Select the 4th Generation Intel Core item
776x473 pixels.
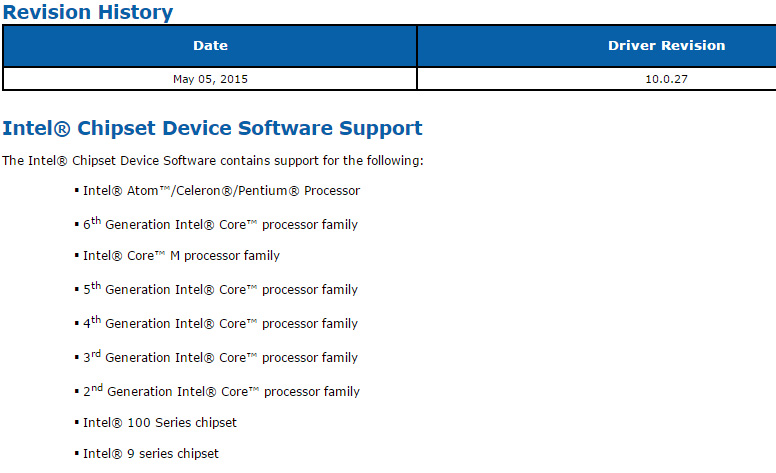pyautogui.click(x=220, y=323)
